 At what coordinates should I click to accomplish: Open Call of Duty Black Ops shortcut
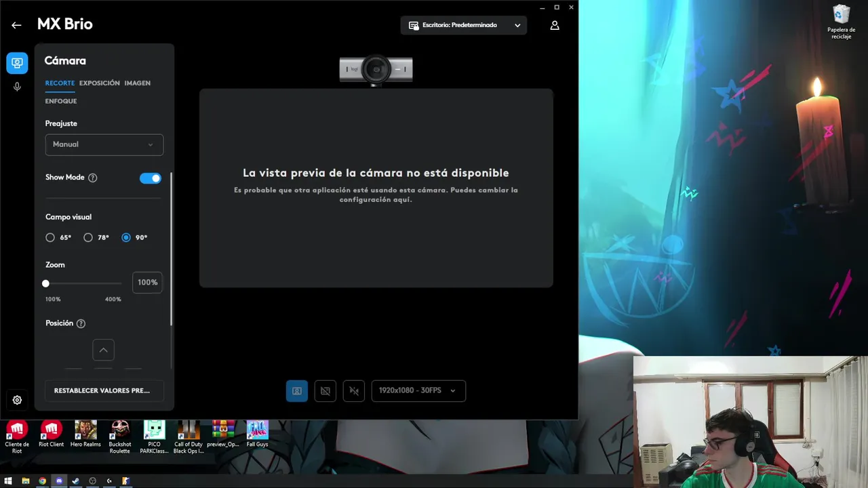coord(189,437)
